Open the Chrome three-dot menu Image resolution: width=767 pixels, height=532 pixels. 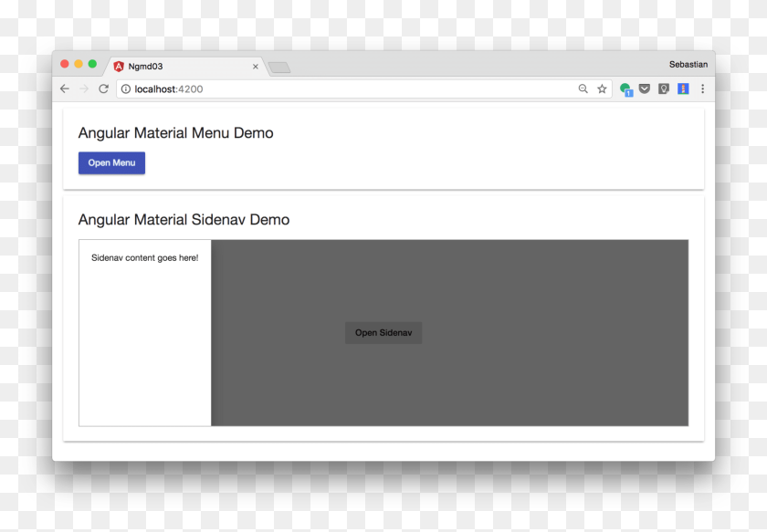click(x=702, y=89)
